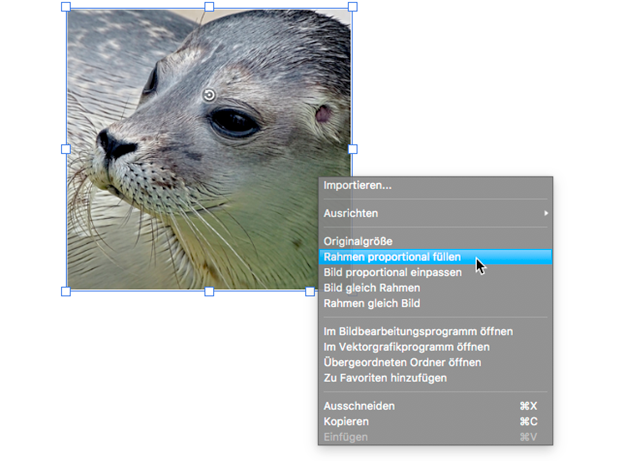Click the rotation handle icon in image center
Viewport: 624px width, 461px height.
(209, 96)
